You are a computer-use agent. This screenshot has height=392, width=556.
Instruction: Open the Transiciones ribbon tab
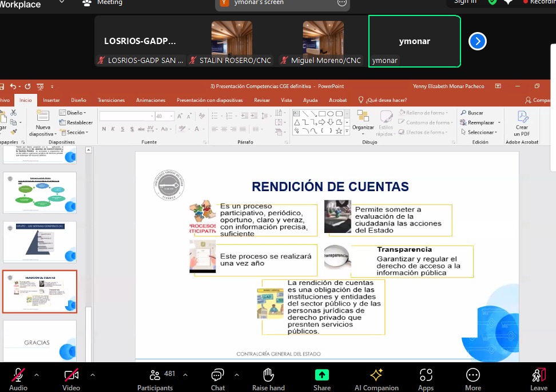(111, 100)
